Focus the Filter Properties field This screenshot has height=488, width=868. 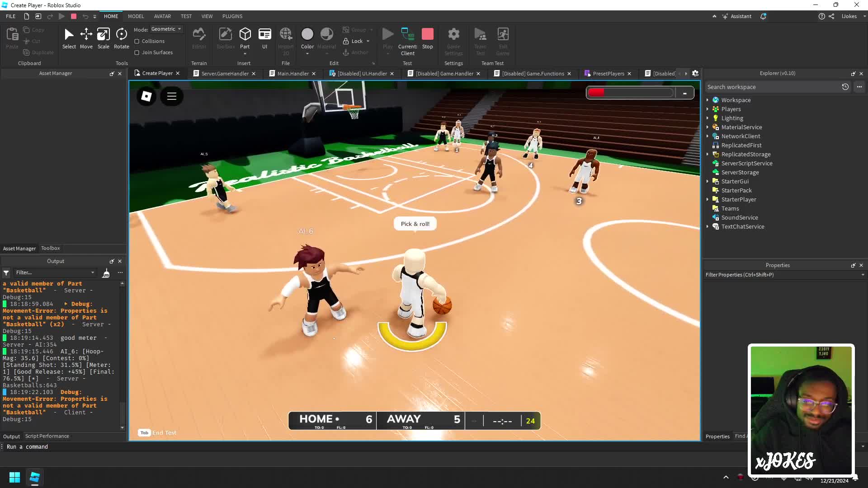(x=784, y=275)
